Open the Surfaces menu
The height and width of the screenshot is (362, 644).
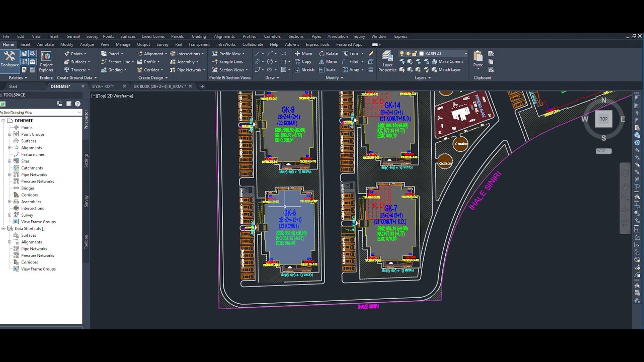tap(128, 36)
